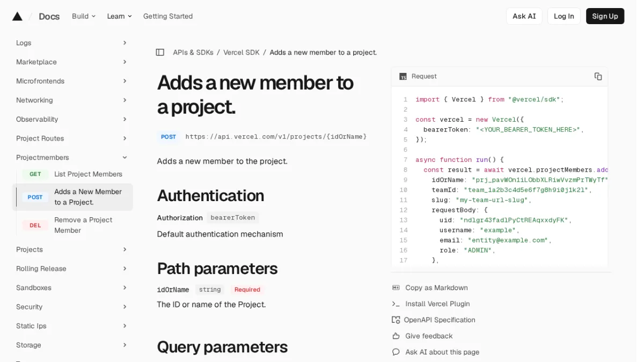Screen dimensions: 644x362
Task: Open the Learn dropdown menu
Action: [119, 16]
